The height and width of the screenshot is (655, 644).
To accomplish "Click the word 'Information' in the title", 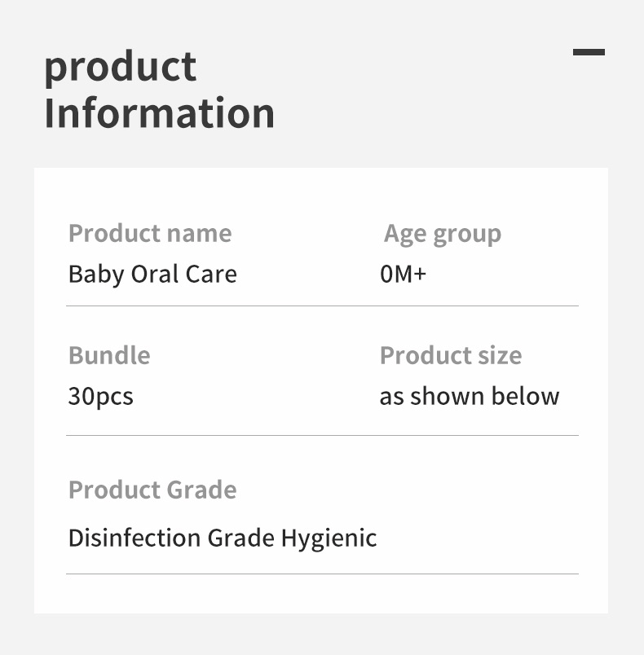I will pos(159,113).
